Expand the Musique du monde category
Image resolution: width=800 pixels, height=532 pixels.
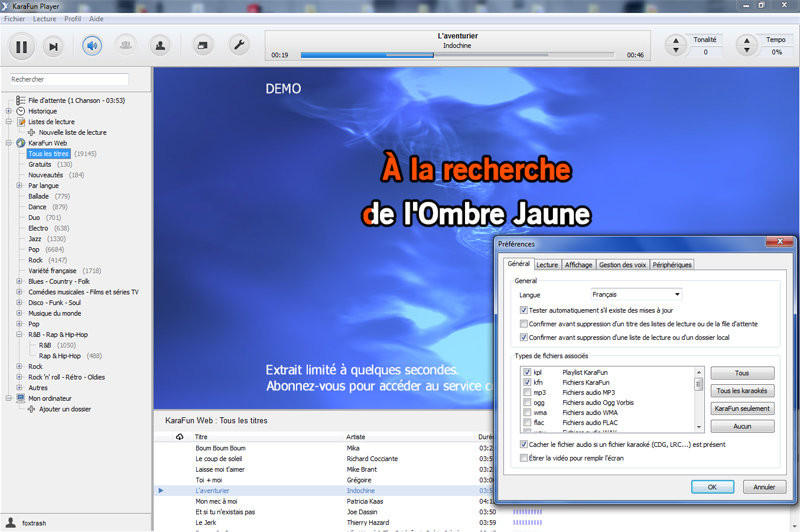(19, 313)
